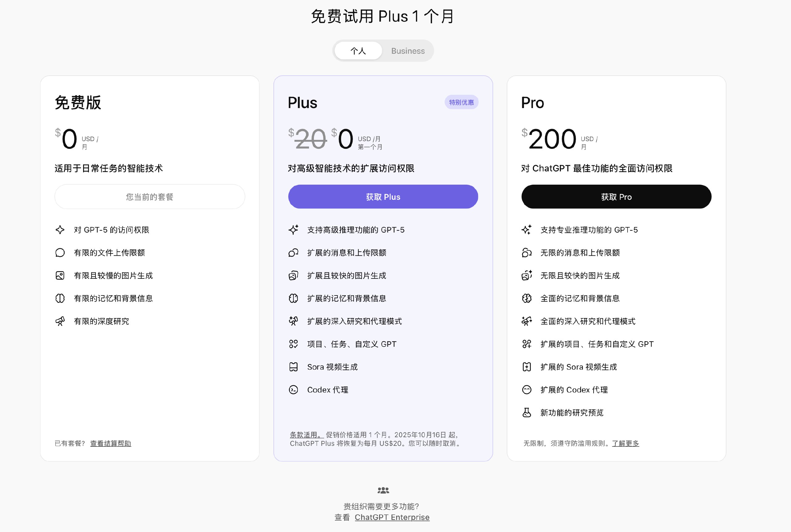
Task: Click image icon beside 无限且较快的图片生成
Action: pos(527,275)
